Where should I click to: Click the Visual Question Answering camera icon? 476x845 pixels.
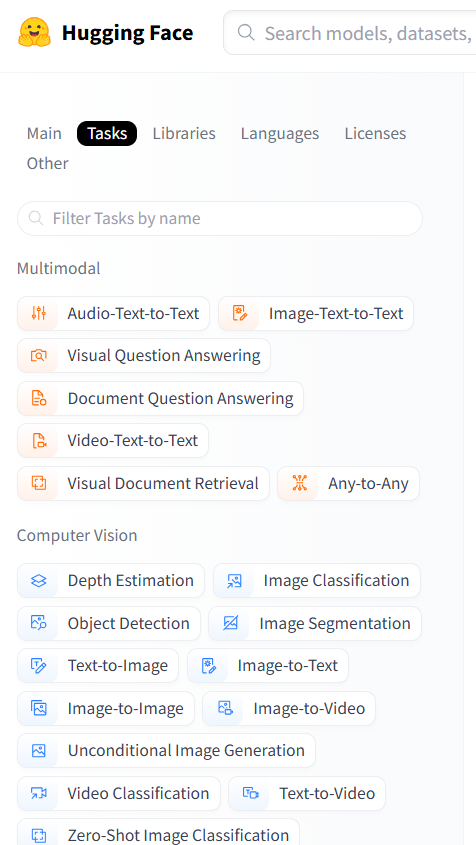(x=38, y=356)
